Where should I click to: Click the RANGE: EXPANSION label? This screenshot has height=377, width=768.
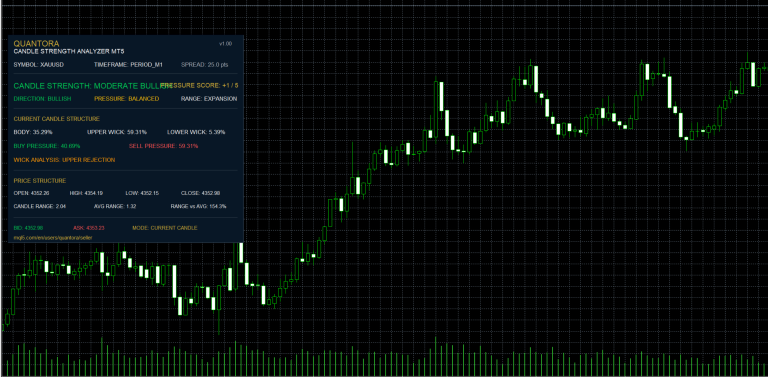click(x=209, y=98)
